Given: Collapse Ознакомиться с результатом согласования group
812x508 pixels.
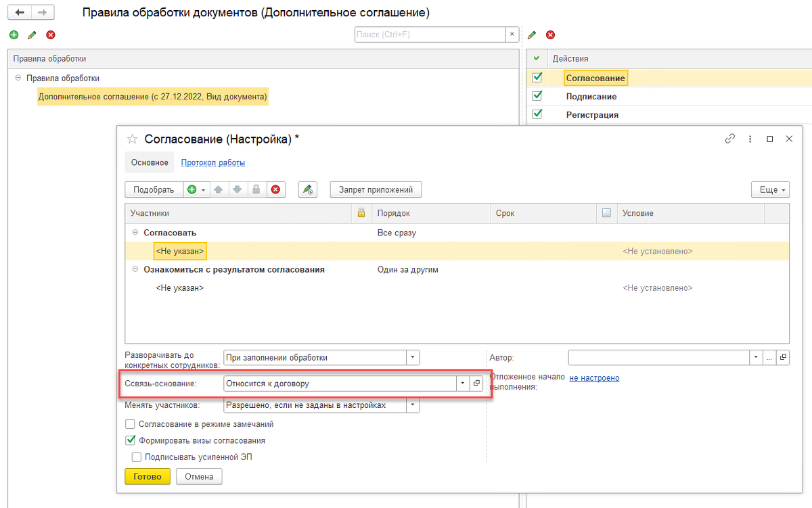Looking at the screenshot, I should point(135,269).
